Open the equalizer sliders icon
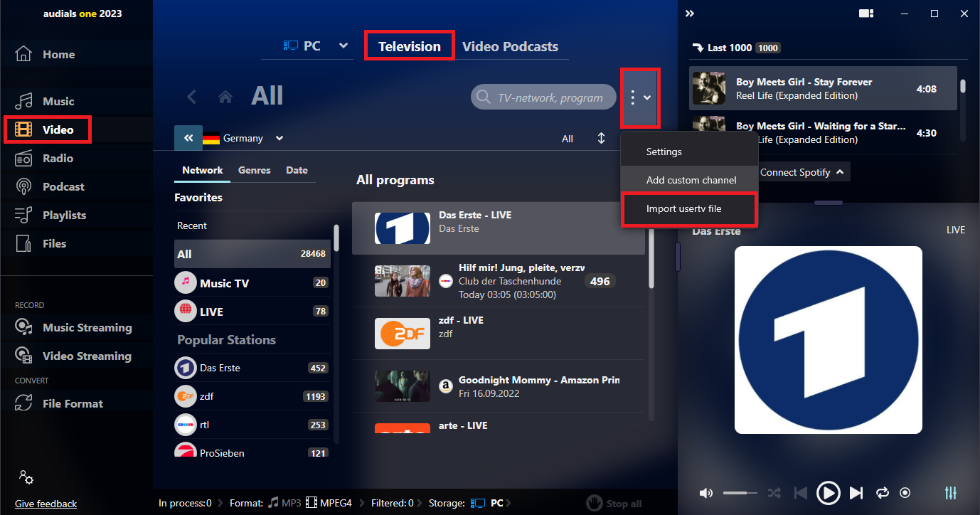 point(951,492)
